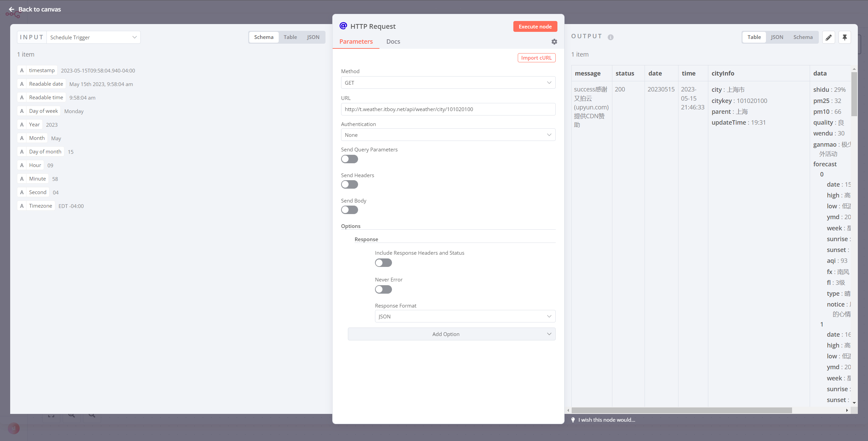868x441 pixels.
Task: Open the Method GET dropdown
Action: 448,83
